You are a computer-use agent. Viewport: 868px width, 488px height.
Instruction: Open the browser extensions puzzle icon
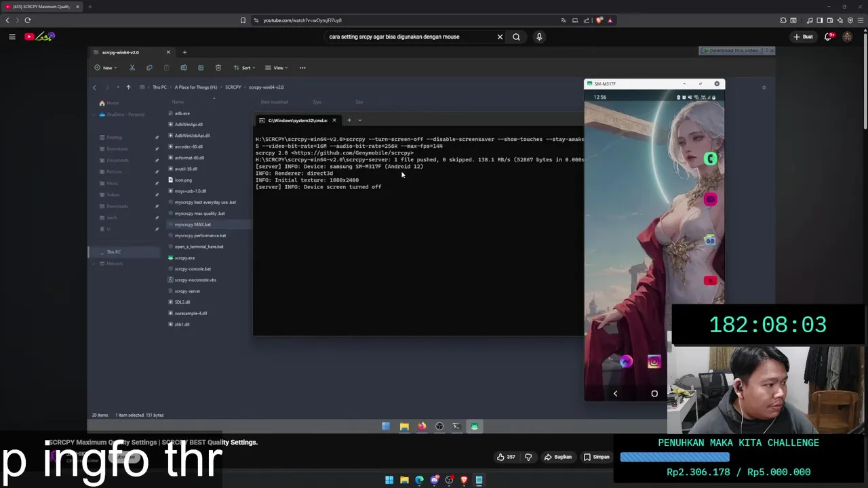783,20
